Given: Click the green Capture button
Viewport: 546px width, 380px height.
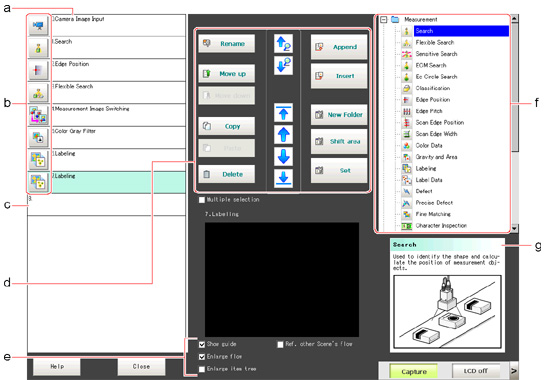Looking at the screenshot, I should tap(414, 372).
